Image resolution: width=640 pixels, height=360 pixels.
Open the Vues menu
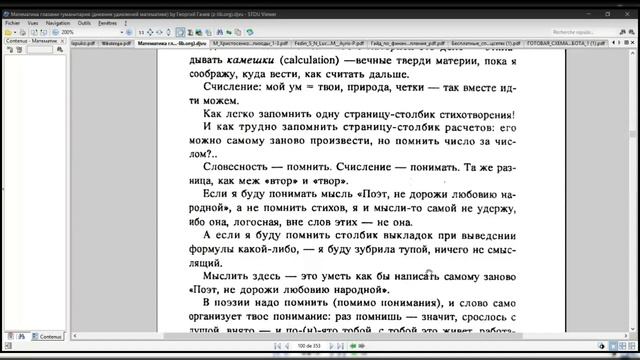[33, 23]
